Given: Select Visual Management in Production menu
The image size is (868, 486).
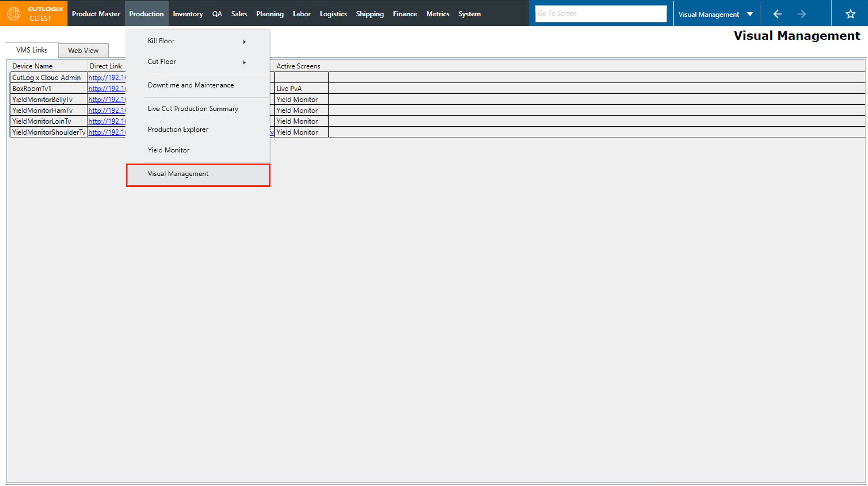Looking at the screenshot, I should 178,174.
